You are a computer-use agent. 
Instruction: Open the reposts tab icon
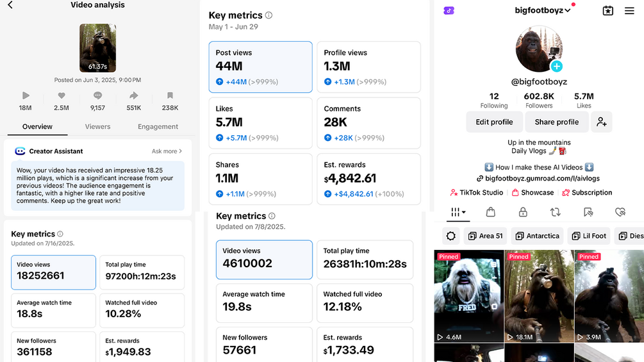pyautogui.click(x=556, y=212)
